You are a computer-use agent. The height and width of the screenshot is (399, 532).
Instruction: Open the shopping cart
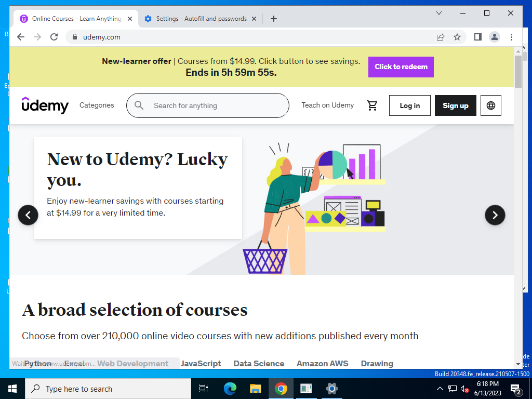[x=372, y=105]
